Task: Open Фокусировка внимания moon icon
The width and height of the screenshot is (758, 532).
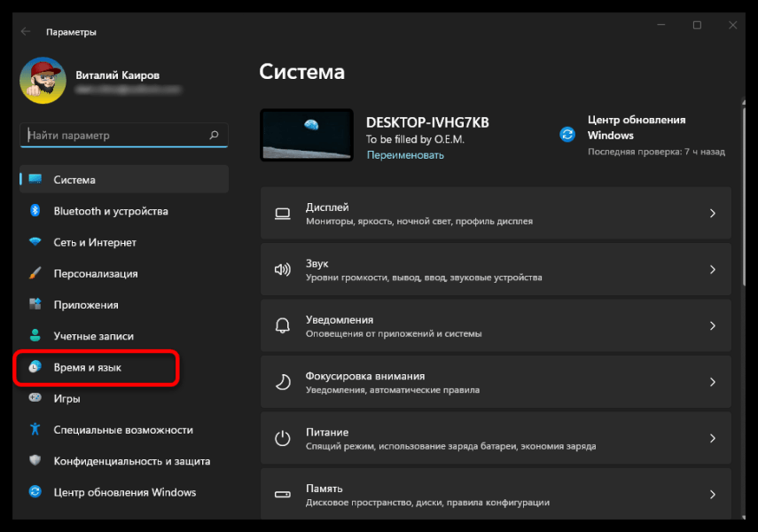Action: (x=282, y=381)
